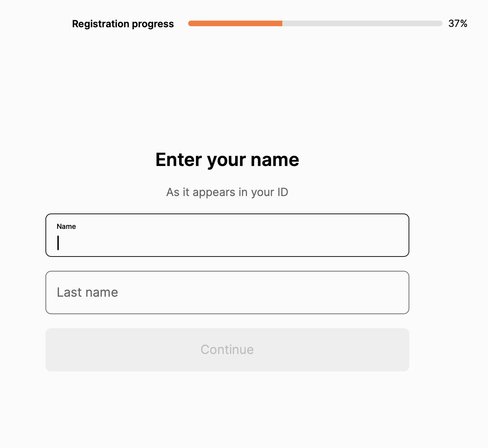Click the word ID in the subtitle
Image resolution: width=488 pixels, height=448 pixels.
(283, 192)
